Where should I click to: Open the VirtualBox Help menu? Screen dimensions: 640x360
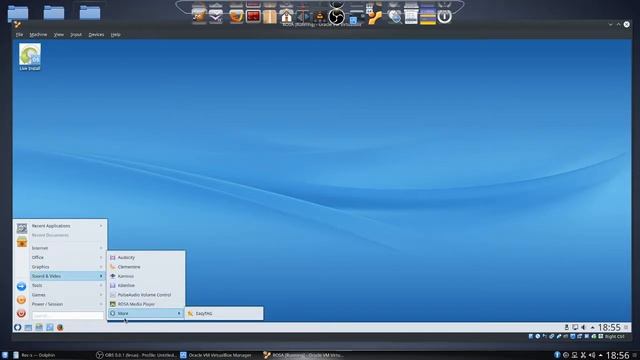[116, 35]
